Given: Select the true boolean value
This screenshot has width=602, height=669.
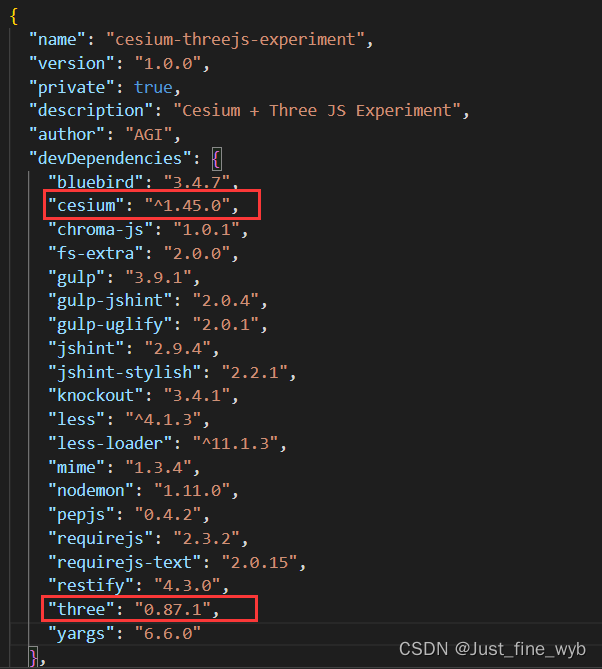Looking at the screenshot, I should [154, 87].
